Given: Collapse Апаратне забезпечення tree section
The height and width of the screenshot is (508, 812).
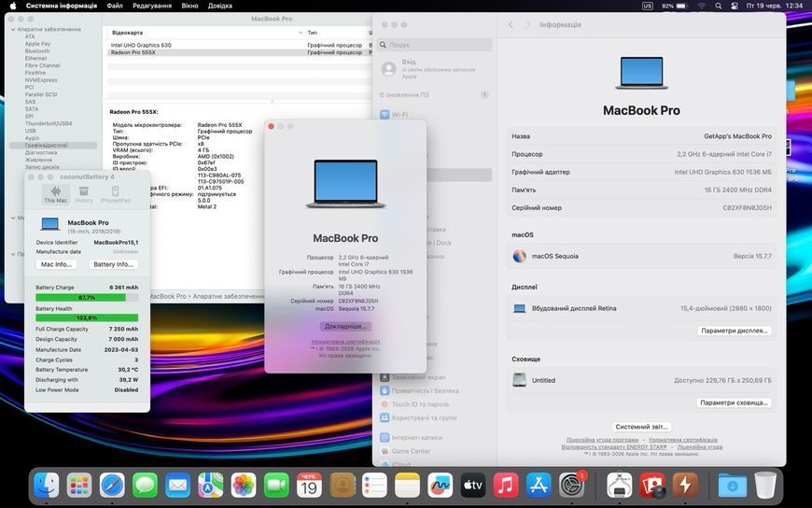Looking at the screenshot, I should pos(13,30).
